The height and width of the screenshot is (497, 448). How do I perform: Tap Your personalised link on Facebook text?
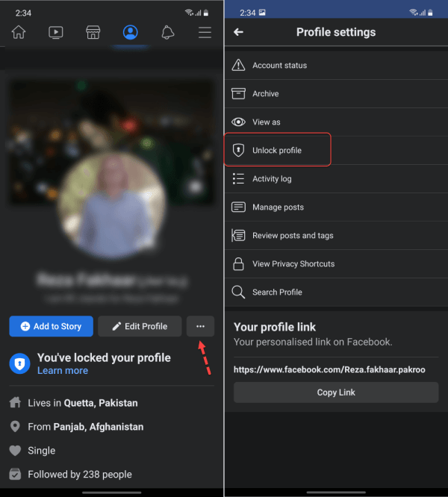tap(313, 342)
